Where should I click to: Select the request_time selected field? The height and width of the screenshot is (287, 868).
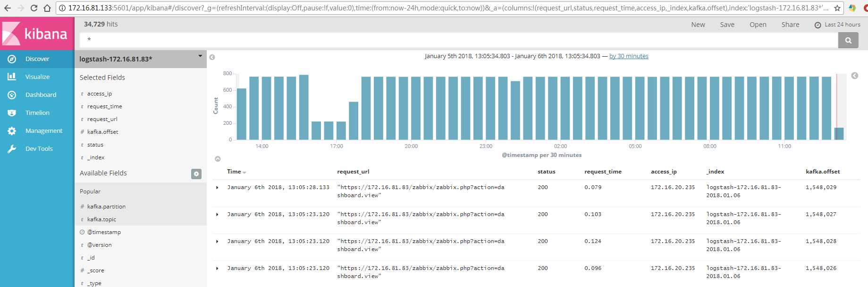pyautogui.click(x=104, y=106)
